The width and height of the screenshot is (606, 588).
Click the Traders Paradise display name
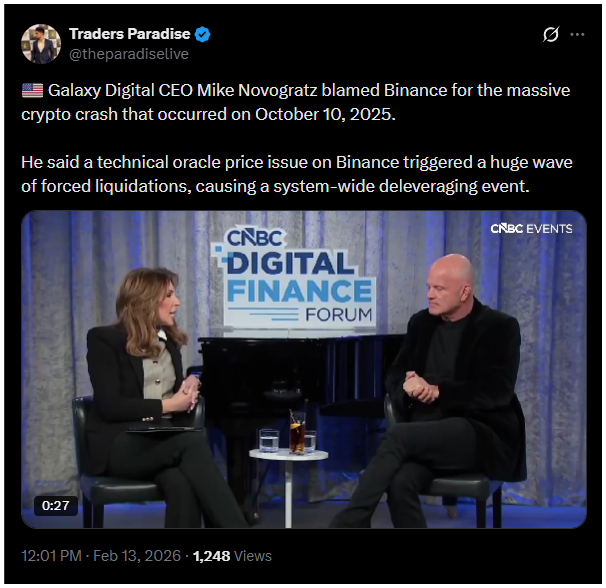coord(129,34)
